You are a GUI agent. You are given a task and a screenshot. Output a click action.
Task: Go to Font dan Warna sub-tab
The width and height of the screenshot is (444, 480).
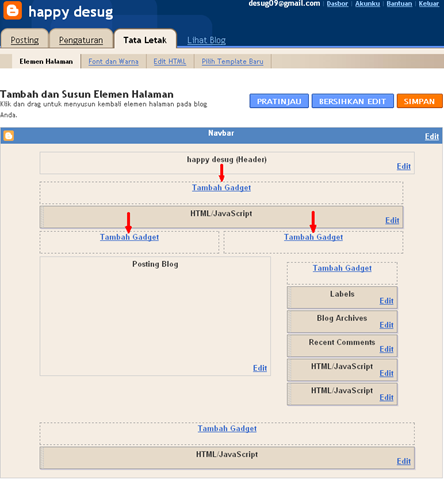(x=113, y=61)
